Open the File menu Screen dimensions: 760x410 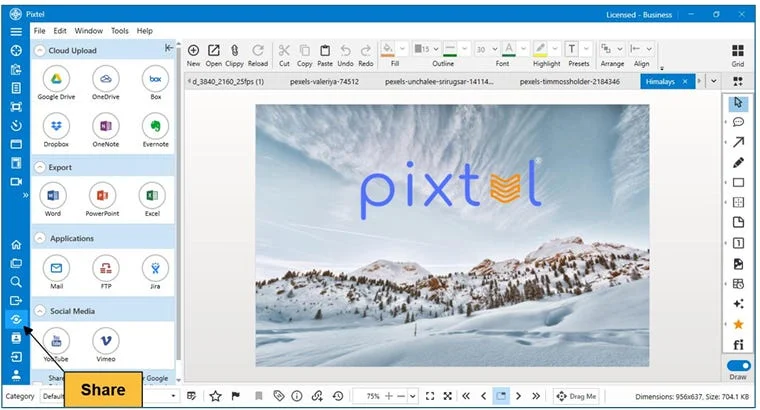point(39,31)
